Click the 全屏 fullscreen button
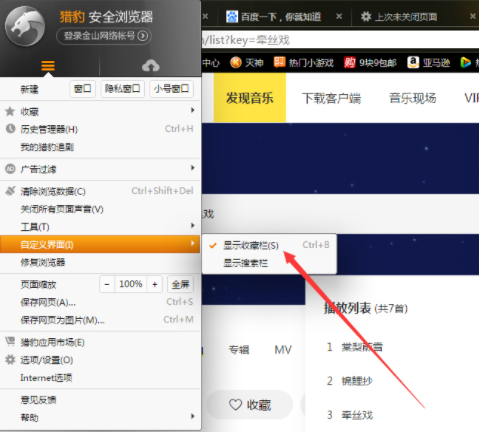 coord(180,284)
